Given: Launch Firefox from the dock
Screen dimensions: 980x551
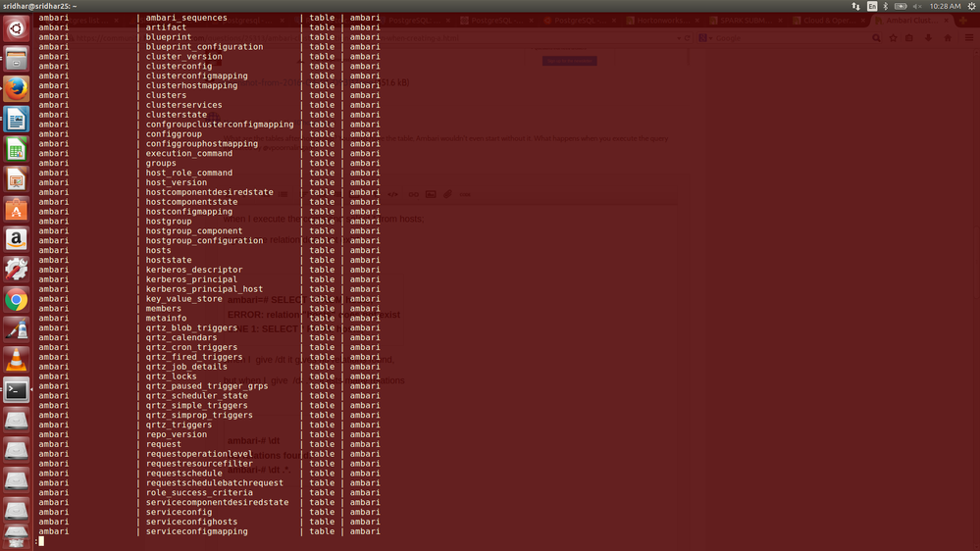Looking at the screenshot, I should 17,88.
